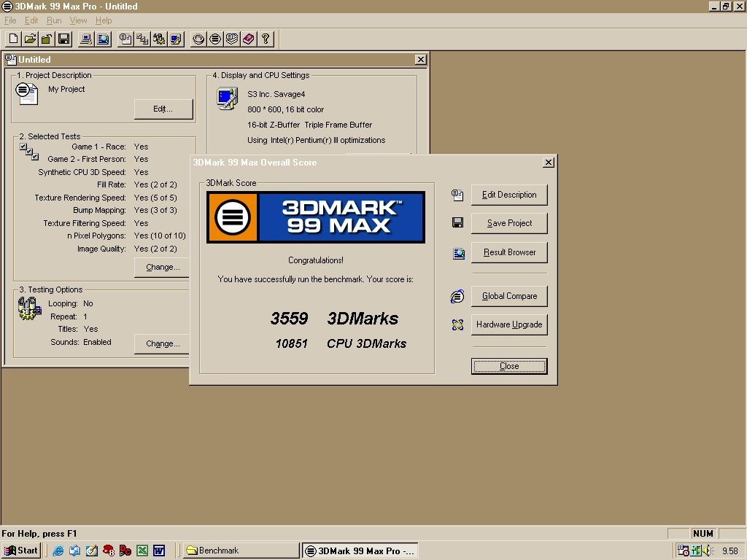
Task: Click the 3DMark logo benchmark toolbar icon
Action: point(215,39)
